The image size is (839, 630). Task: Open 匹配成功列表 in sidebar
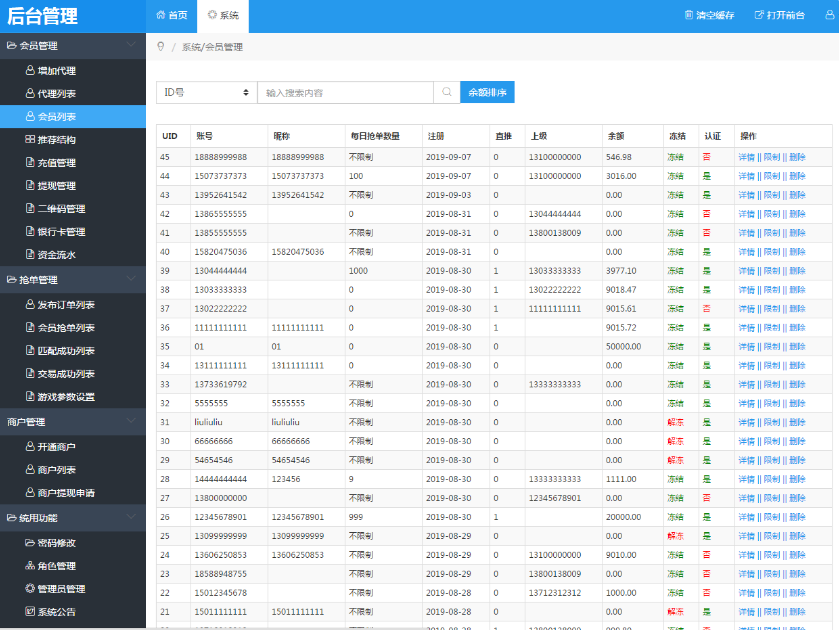(x=73, y=351)
